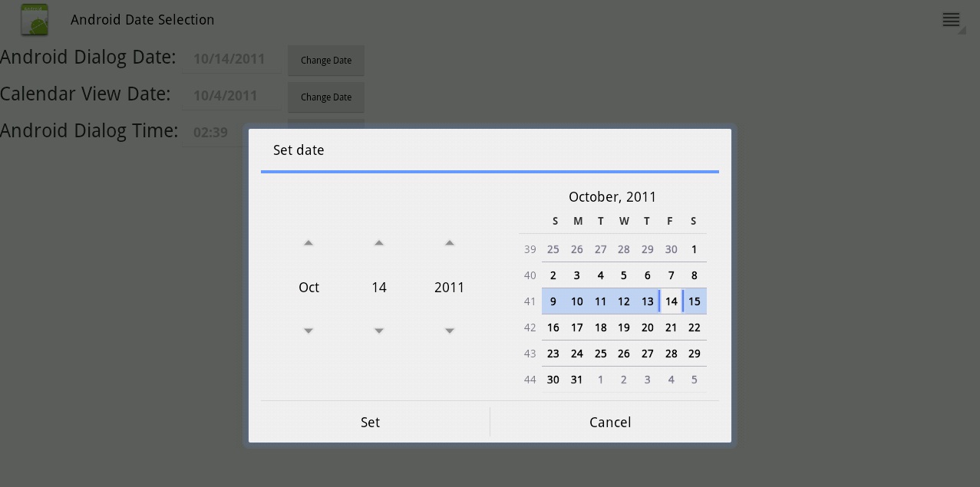Click the 10/14/2011 date input field

[231, 59]
